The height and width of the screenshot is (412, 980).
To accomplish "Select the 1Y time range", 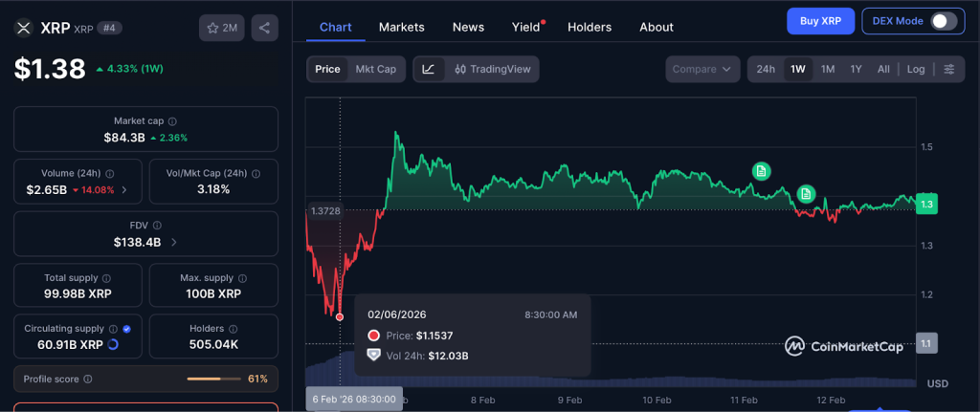I will (856, 69).
